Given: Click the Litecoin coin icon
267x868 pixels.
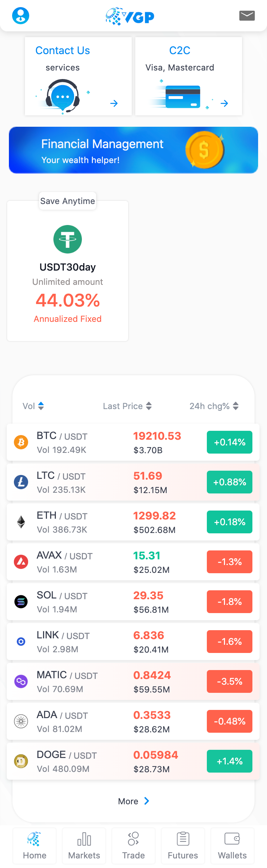Looking at the screenshot, I should tap(21, 482).
